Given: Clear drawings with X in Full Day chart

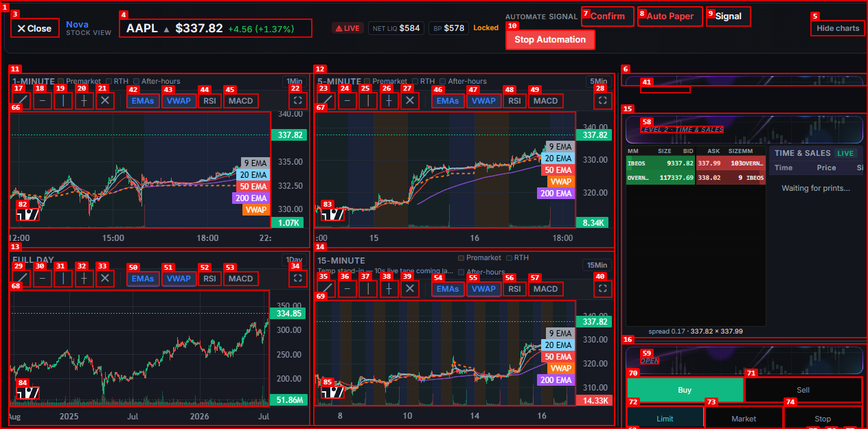Looking at the screenshot, I should (x=104, y=278).
